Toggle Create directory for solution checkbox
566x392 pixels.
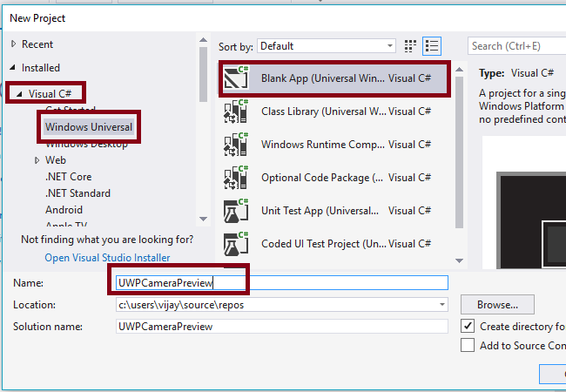(468, 326)
